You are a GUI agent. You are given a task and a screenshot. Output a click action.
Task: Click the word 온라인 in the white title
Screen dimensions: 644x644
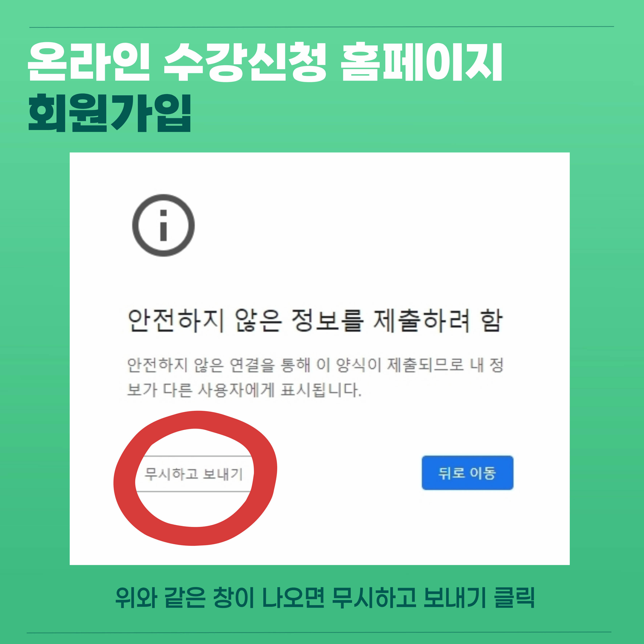89,62
